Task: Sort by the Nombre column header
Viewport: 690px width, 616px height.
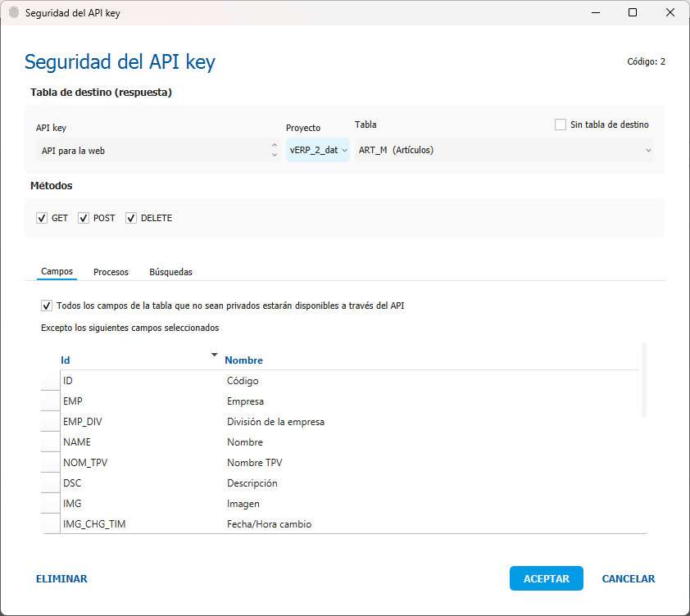Action: pyautogui.click(x=243, y=360)
